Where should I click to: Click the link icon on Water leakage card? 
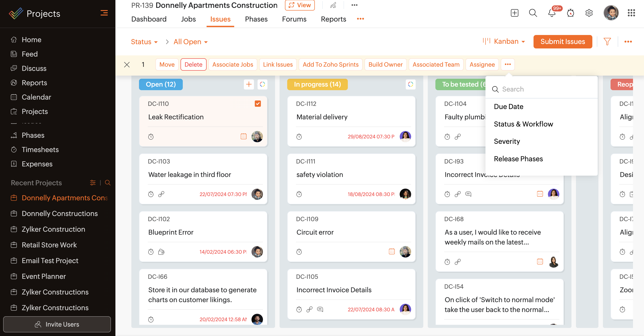coord(161,194)
